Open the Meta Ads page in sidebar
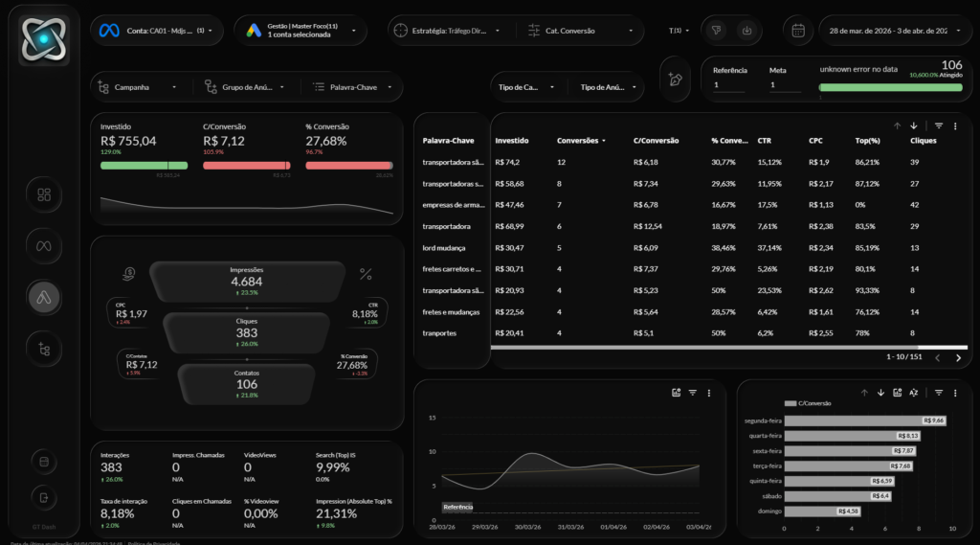Screen dimensions: 980x545 (x=43, y=246)
